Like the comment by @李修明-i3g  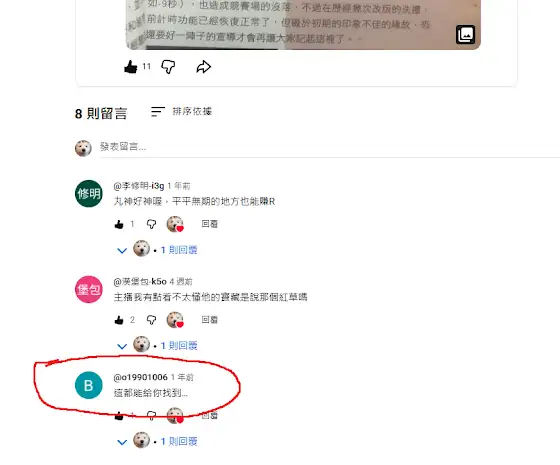click(119, 224)
